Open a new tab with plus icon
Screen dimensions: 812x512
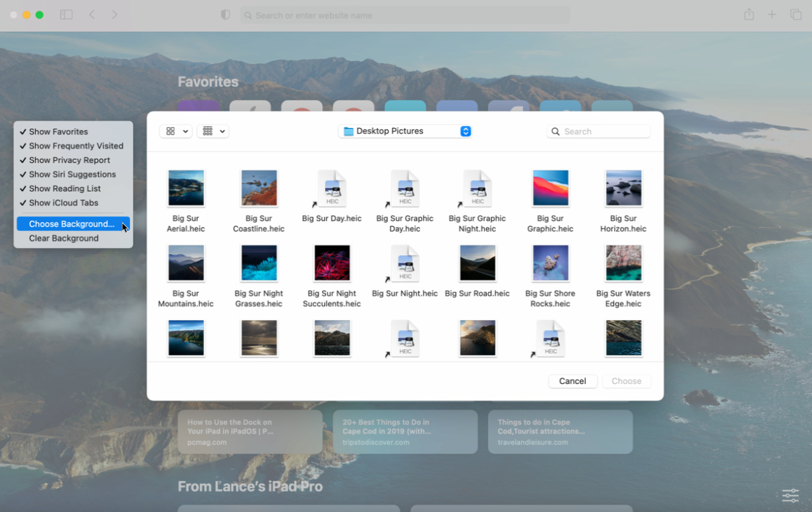click(x=772, y=15)
